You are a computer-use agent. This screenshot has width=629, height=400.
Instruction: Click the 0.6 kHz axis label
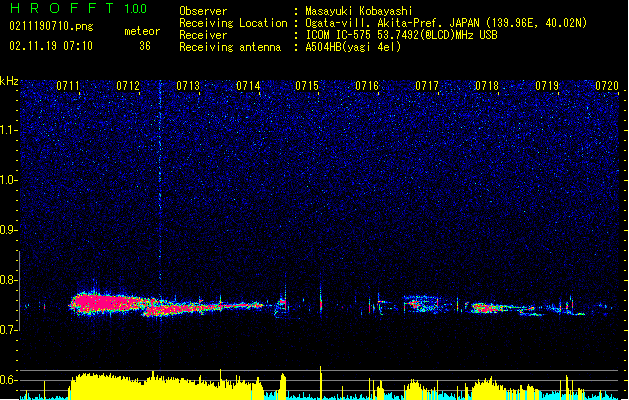(9, 380)
